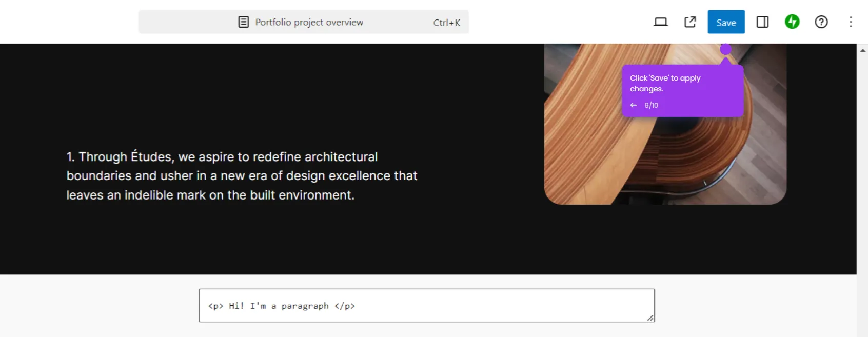Open the laptop device preview icon
The image size is (868, 337).
point(661,22)
